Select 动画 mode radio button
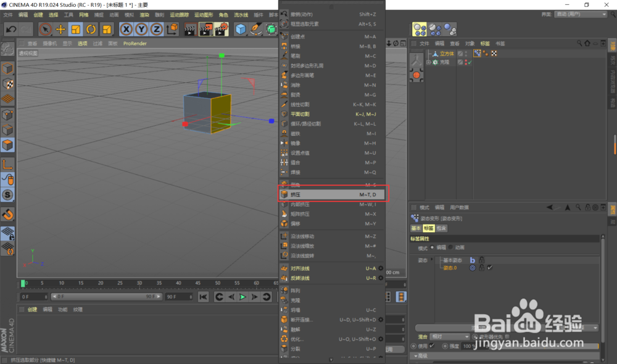The height and width of the screenshot is (364, 617). pyautogui.click(x=450, y=247)
